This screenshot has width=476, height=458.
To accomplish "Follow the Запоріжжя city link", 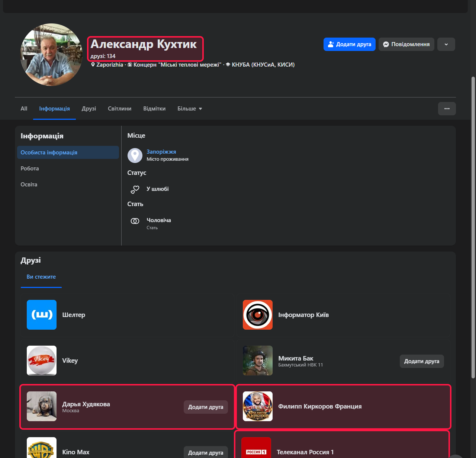I will pos(161,152).
